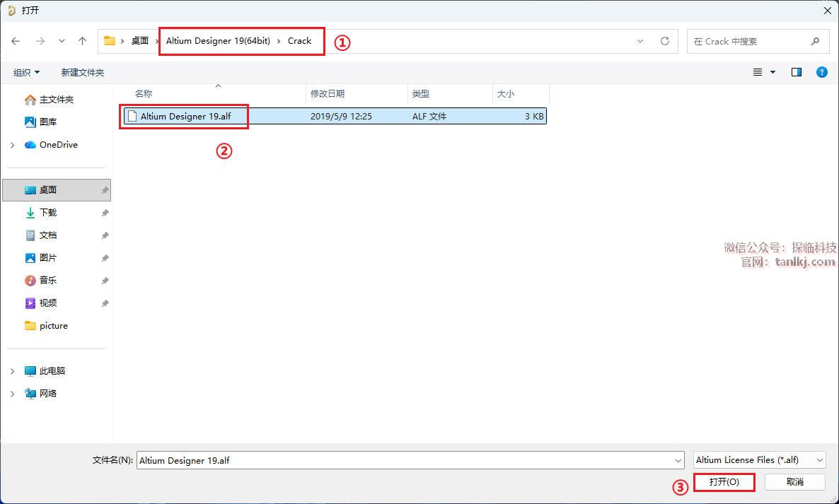The width and height of the screenshot is (839, 504).
Task: Toggle the preview pane icon
Action: pyautogui.click(x=796, y=72)
